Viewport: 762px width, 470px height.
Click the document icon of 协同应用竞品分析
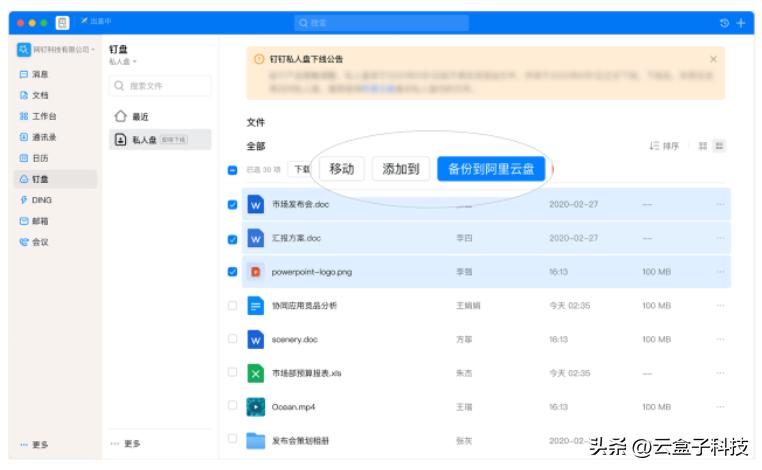click(x=256, y=306)
